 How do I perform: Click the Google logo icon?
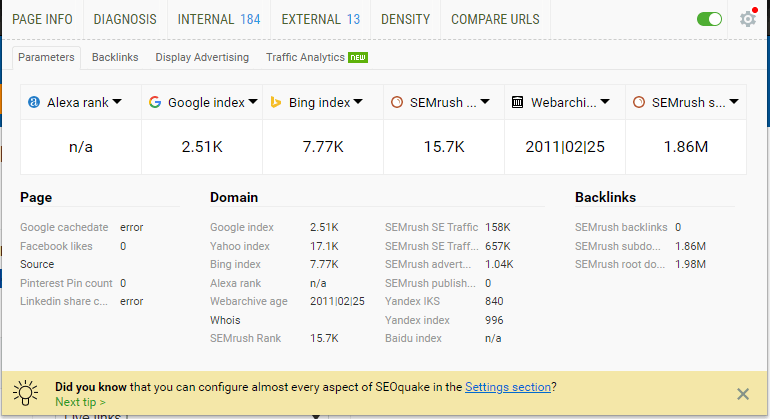(155, 102)
